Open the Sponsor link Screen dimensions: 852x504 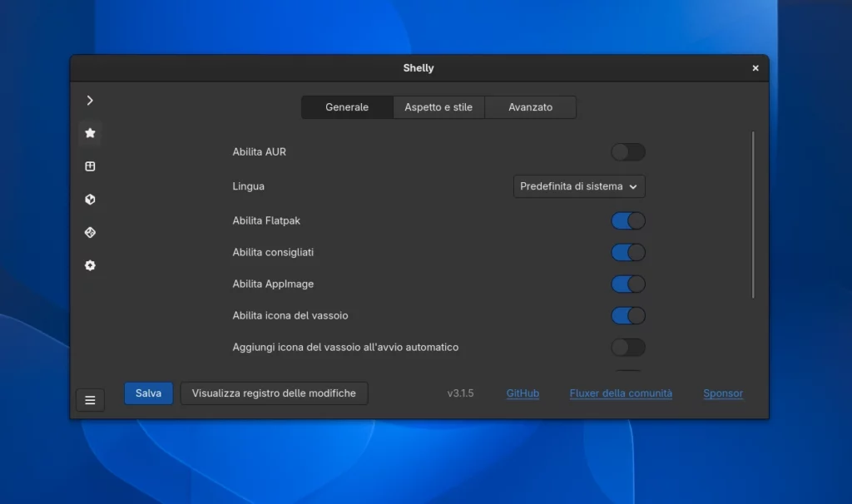click(x=723, y=393)
